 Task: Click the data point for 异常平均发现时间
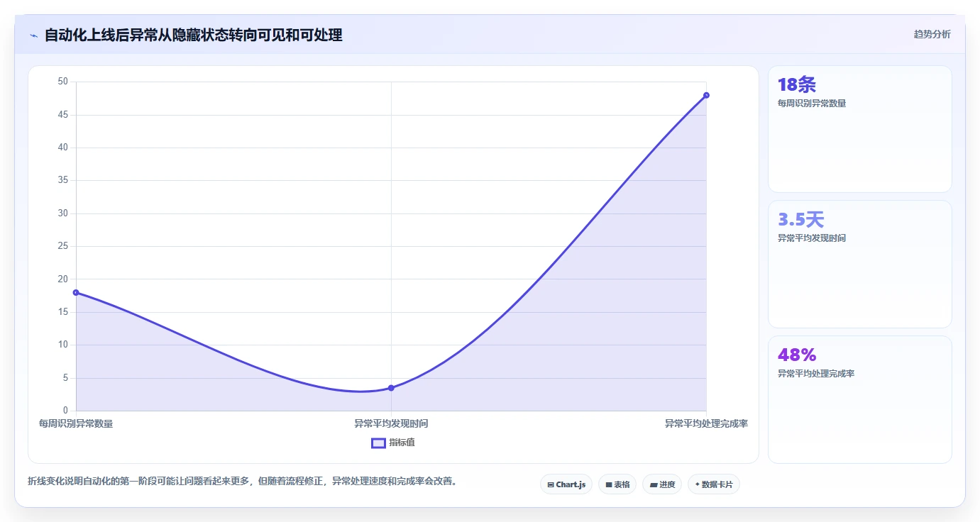[391, 388]
